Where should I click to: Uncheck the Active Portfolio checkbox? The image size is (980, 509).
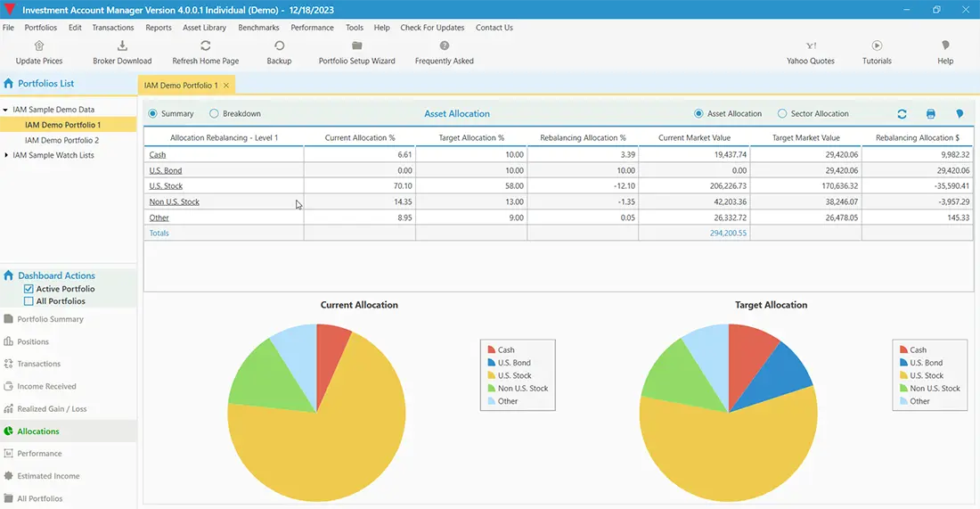29,289
